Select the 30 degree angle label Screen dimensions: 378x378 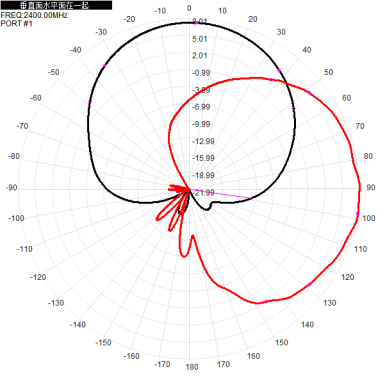click(x=281, y=32)
